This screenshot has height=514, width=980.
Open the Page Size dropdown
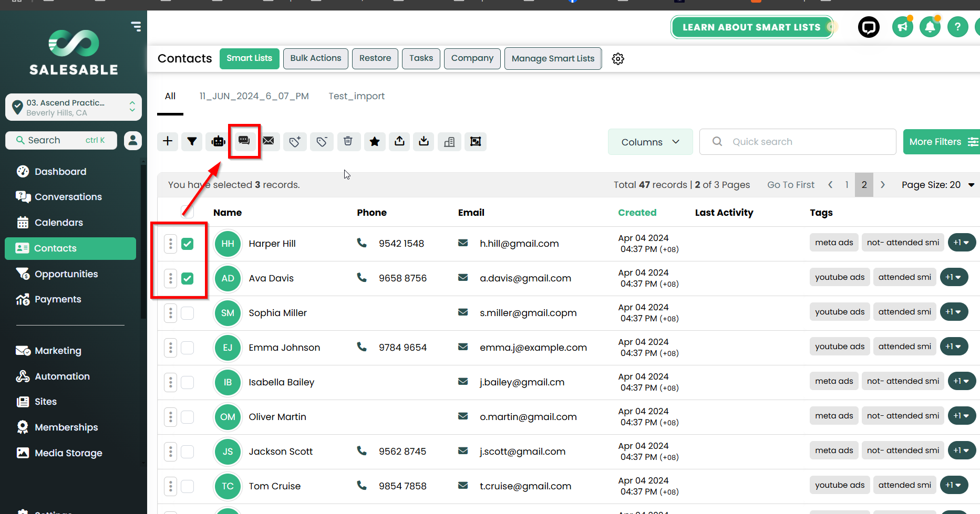pos(938,185)
